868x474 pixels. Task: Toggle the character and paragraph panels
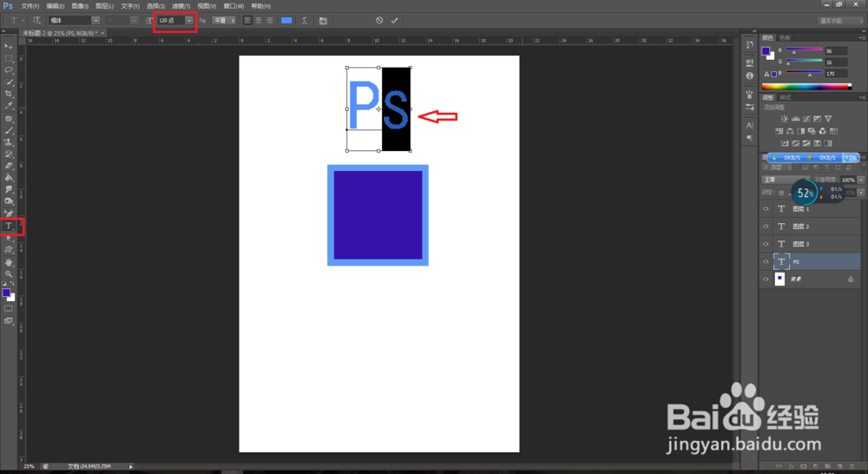(323, 21)
